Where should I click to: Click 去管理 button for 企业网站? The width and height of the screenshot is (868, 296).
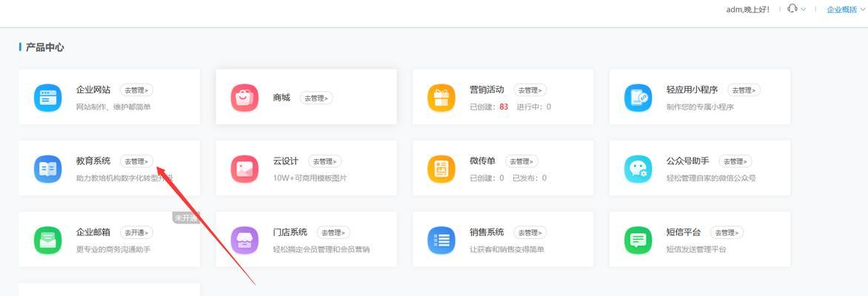[137, 90]
